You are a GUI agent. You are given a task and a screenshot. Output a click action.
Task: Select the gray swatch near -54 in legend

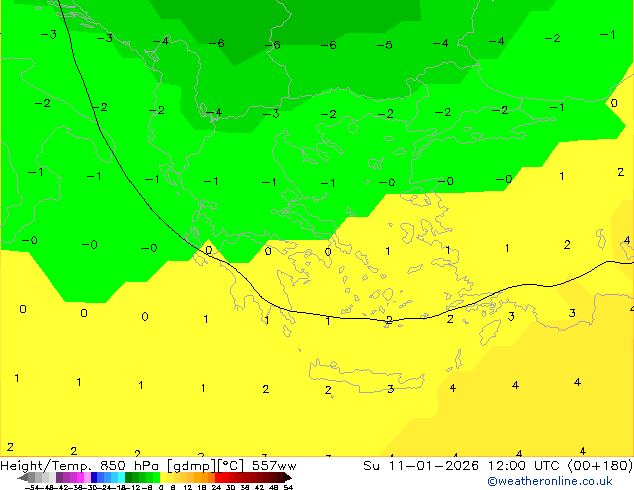click(x=32, y=477)
